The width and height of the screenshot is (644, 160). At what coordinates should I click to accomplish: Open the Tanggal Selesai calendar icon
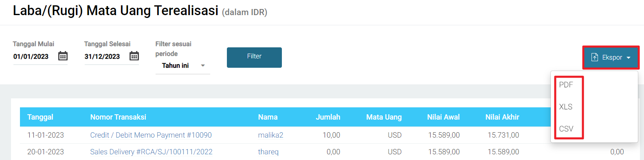click(134, 56)
